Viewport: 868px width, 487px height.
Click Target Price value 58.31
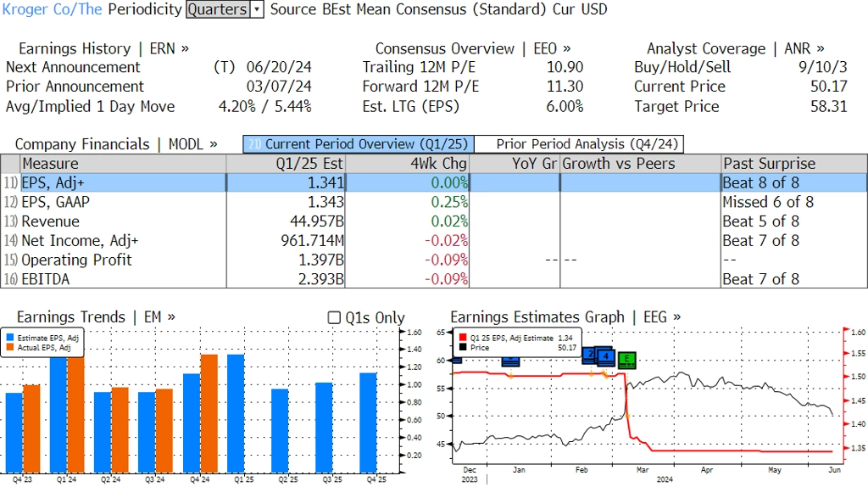829,106
